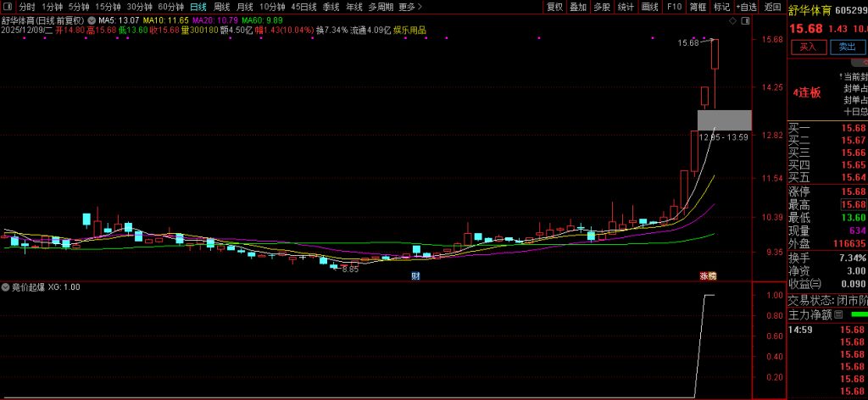
Task: Toggle 叠加 overlay mode
Action: (578, 7)
